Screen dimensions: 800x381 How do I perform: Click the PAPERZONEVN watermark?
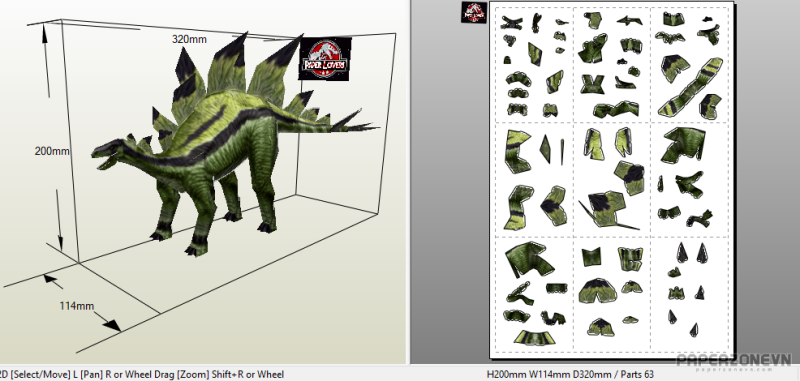(x=733, y=361)
